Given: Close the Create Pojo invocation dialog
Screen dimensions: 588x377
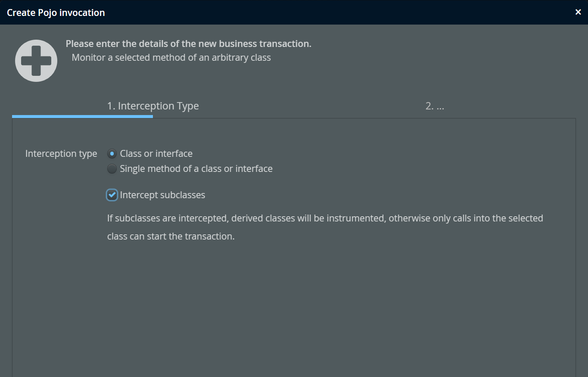Looking at the screenshot, I should (578, 12).
